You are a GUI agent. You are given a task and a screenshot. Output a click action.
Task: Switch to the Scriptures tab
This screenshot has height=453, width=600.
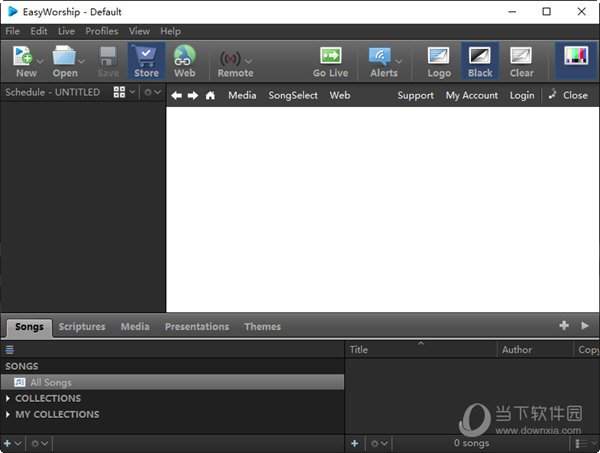tap(82, 327)
